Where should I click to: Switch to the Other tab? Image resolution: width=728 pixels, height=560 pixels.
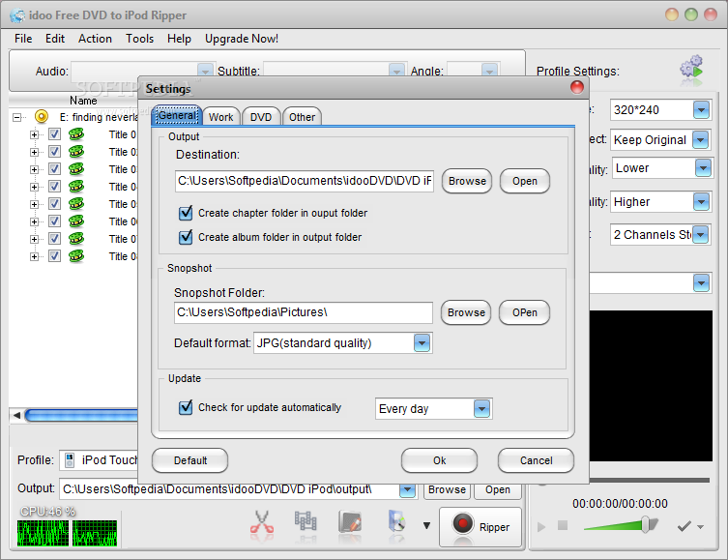click(302, 117)
